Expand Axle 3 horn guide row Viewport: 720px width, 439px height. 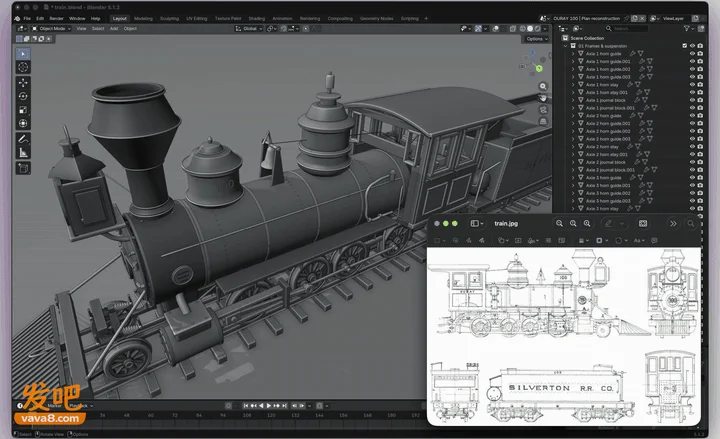[573, 178]
